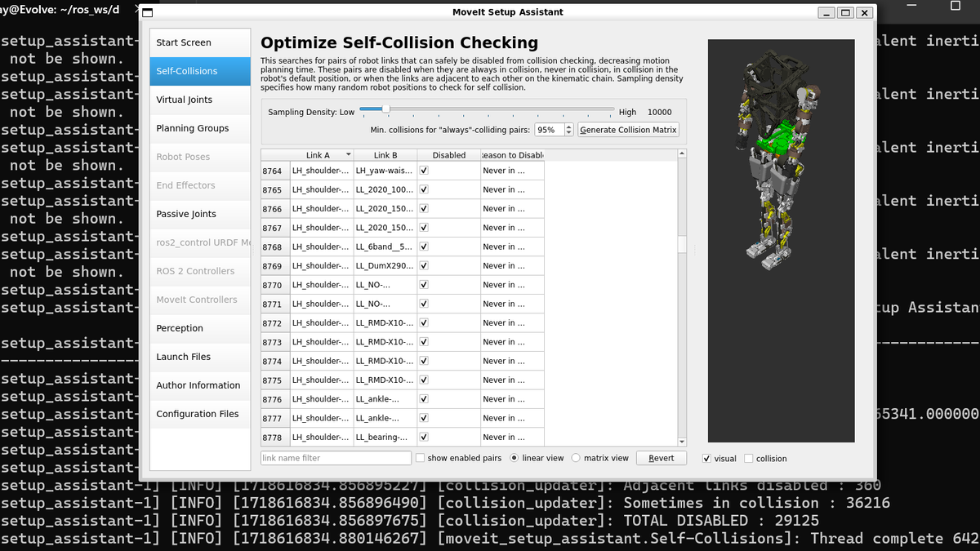Sort by the Disabled column header

[449, 155]
